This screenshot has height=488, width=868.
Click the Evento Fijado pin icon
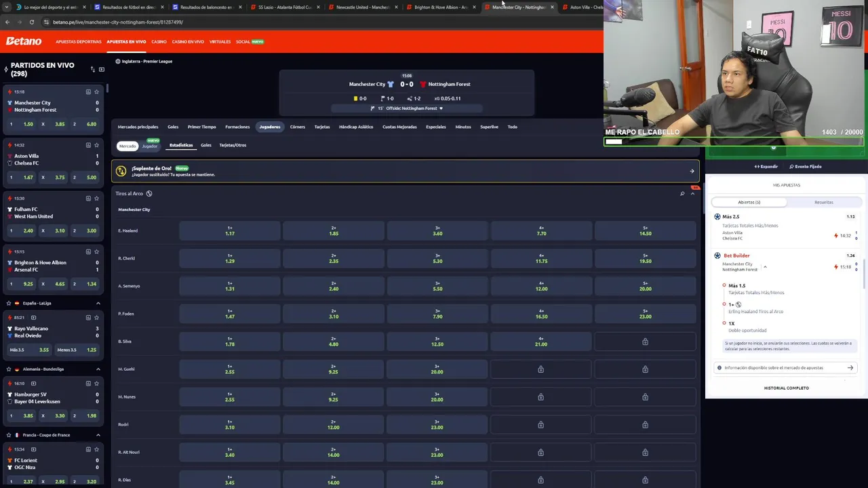tap(791, 167)
